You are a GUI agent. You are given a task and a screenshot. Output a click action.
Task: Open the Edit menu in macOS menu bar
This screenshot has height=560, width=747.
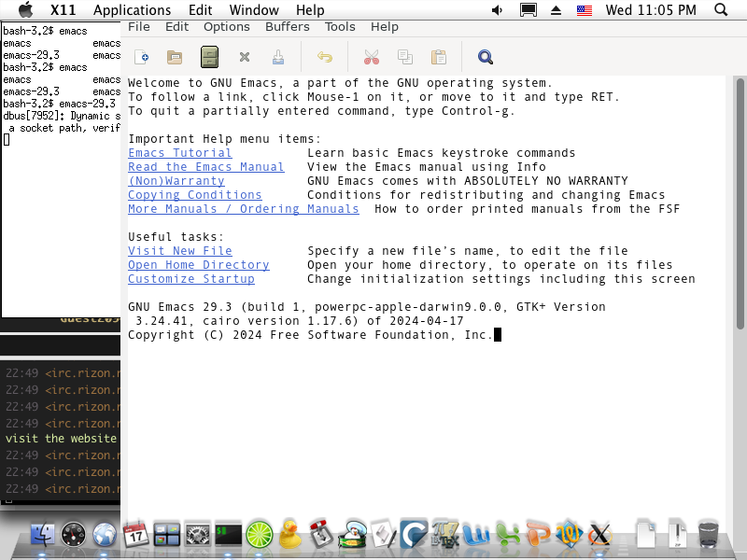(200, 10)
